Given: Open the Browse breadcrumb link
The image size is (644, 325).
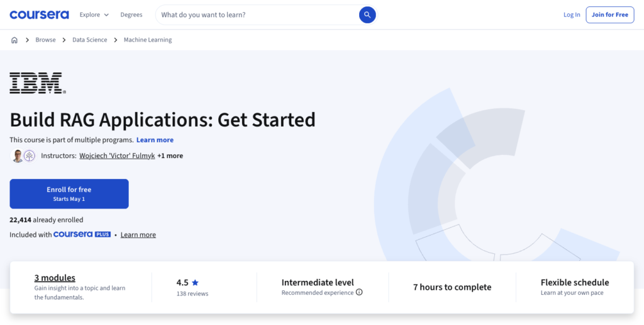Looking at the screenshot, I should point(45,40).
